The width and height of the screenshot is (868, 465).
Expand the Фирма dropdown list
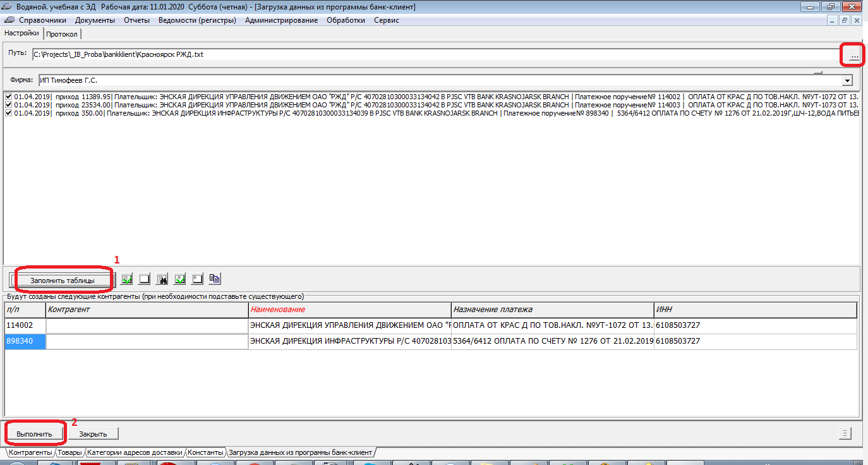(x=847, y=81)
